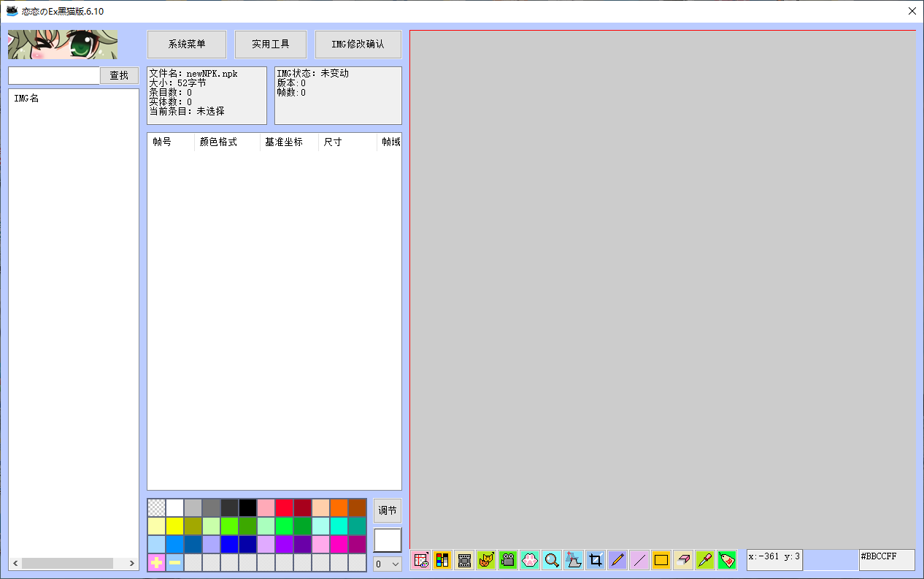The width and height of the screenshot is (924, 579).
Task: Click the tag label icon
Action: [726, 560]
